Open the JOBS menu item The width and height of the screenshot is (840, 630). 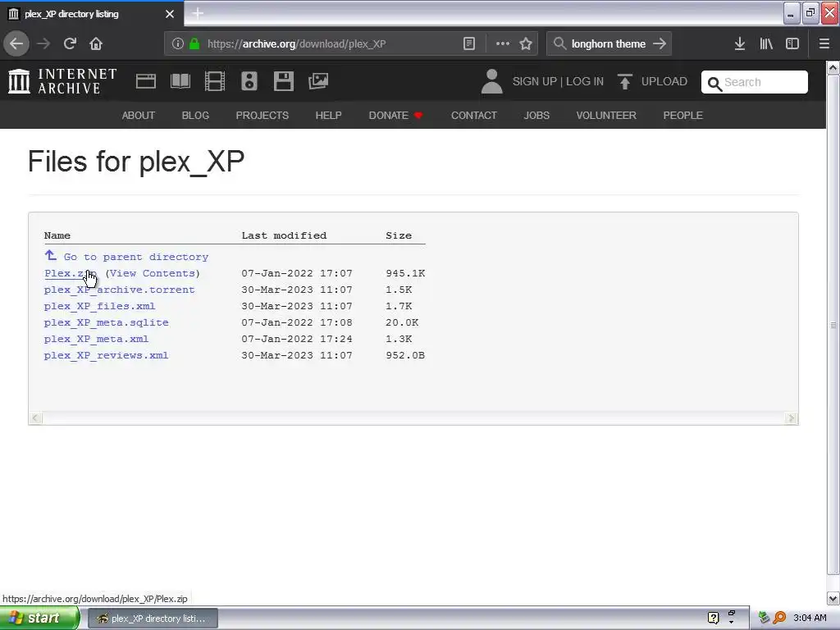coord(536,115)
